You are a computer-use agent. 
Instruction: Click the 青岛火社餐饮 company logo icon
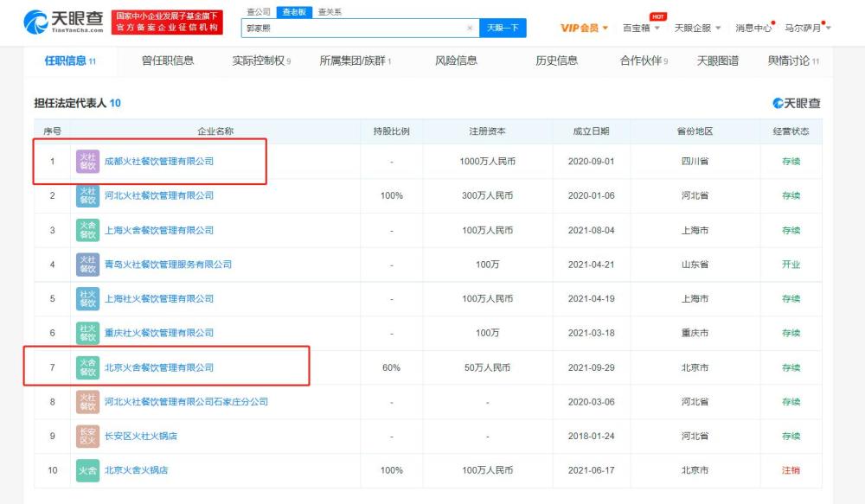click(x=87, y=265)
